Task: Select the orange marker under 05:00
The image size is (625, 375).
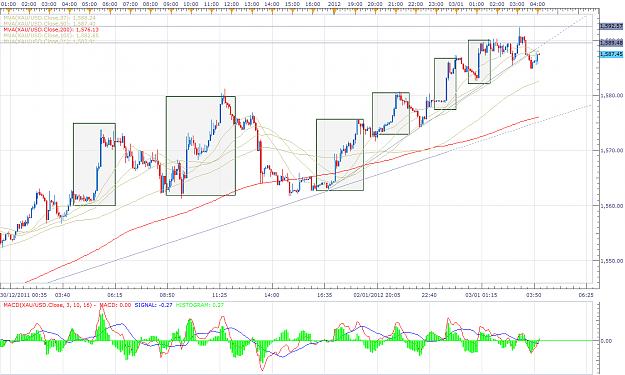Action: (89, 12)
